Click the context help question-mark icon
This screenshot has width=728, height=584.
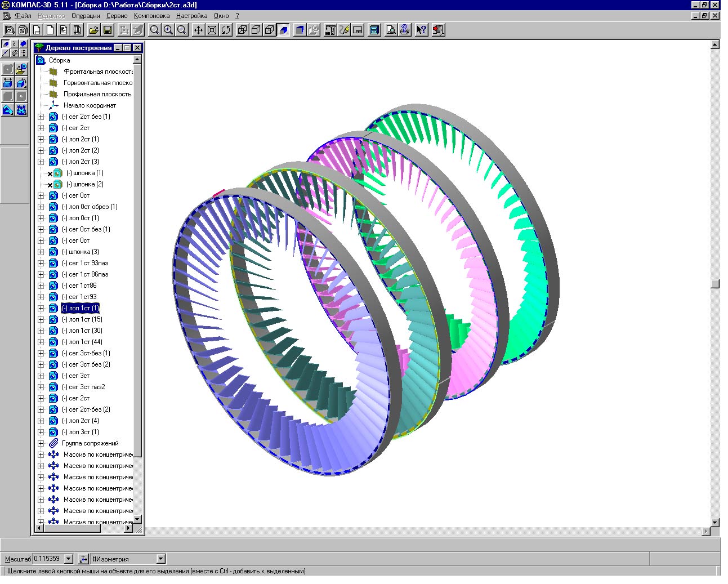421,30
